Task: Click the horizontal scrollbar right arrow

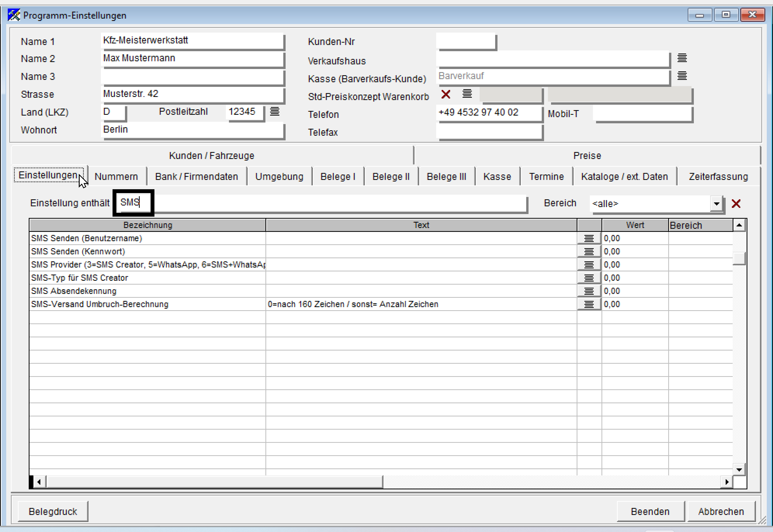Action: (x=727, y=482)
